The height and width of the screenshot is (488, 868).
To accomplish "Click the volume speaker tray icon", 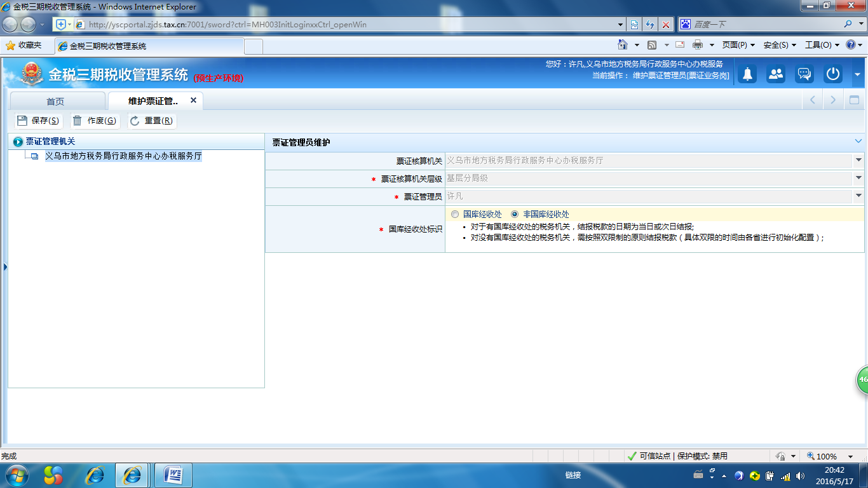I will tap(800, 475).
